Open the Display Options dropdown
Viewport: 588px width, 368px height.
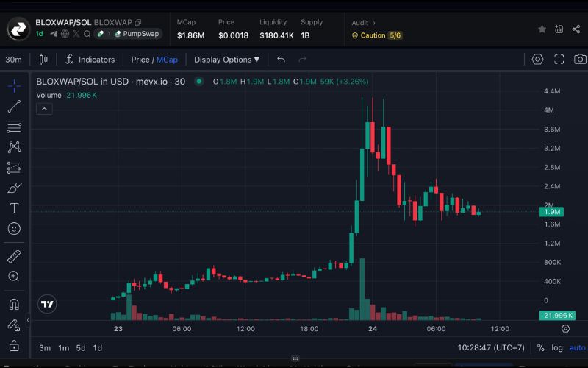tap(226, 60)
